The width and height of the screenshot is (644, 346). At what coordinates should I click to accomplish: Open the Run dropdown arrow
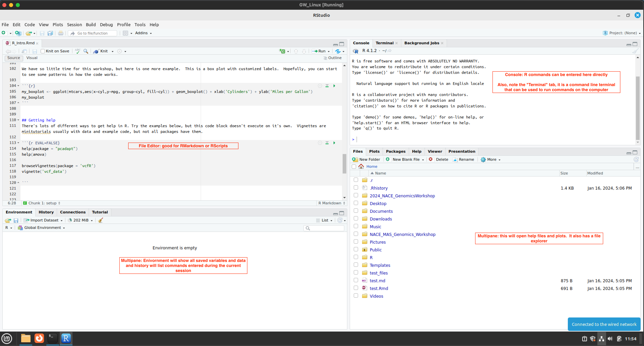click(329, 51)
